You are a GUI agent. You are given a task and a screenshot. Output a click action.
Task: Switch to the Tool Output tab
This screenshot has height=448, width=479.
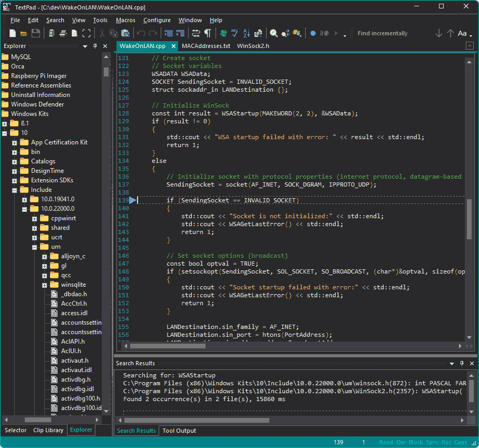(x=179, y=431)
